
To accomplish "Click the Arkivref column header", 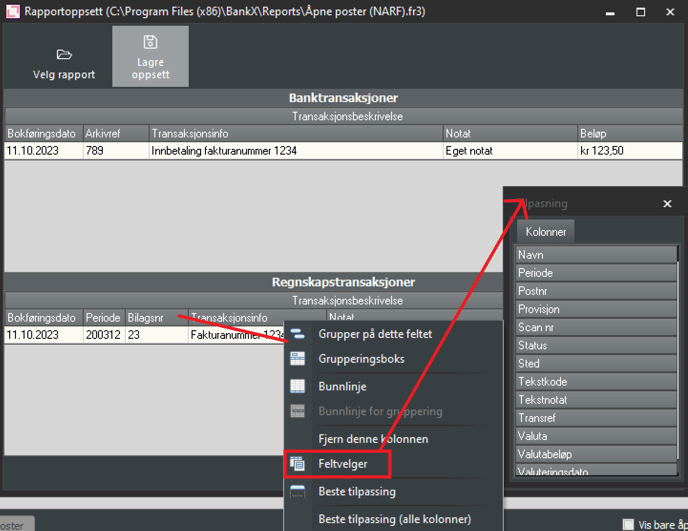I will pyautogui.click(x=114, y=133).
